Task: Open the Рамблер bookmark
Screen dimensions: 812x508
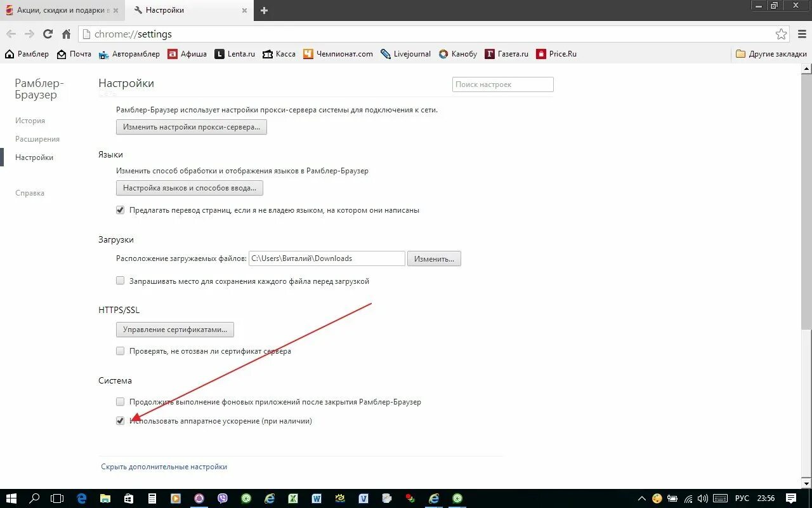Action: [27, 54]
